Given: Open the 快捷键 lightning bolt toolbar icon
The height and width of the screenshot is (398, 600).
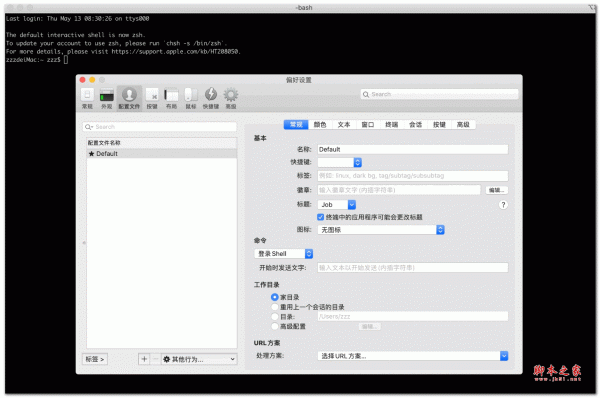Looking at the screenshot, I should (x=210, y=98).
